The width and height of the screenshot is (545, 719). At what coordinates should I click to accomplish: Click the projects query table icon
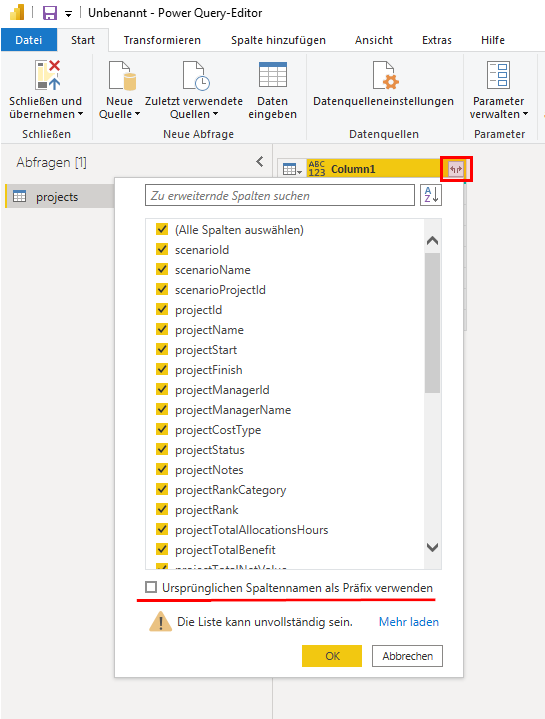(x=19, y=196)
